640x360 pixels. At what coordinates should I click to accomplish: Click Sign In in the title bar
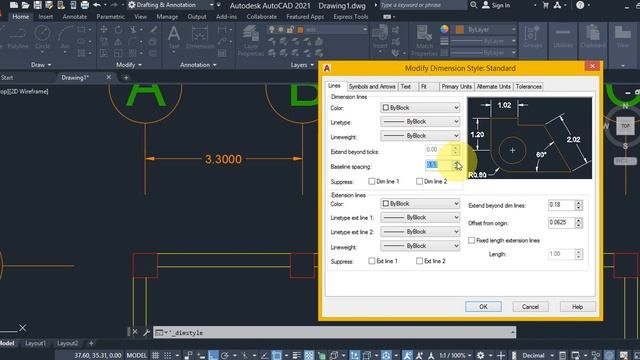[x=496, y=5]
